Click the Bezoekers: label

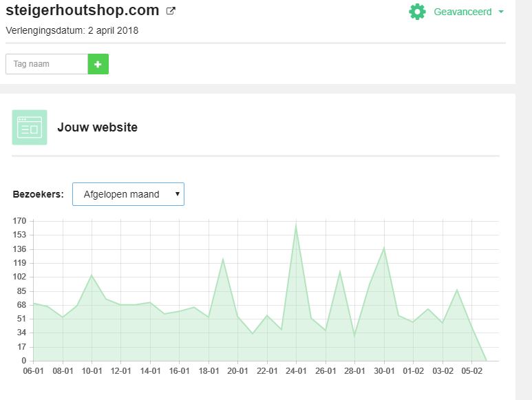tap(39, 194)
